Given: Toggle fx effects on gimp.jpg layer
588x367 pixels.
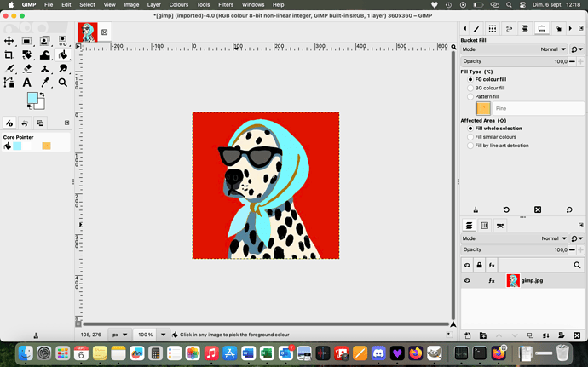Looking at the screenshot, I should (x=492, y=280).
